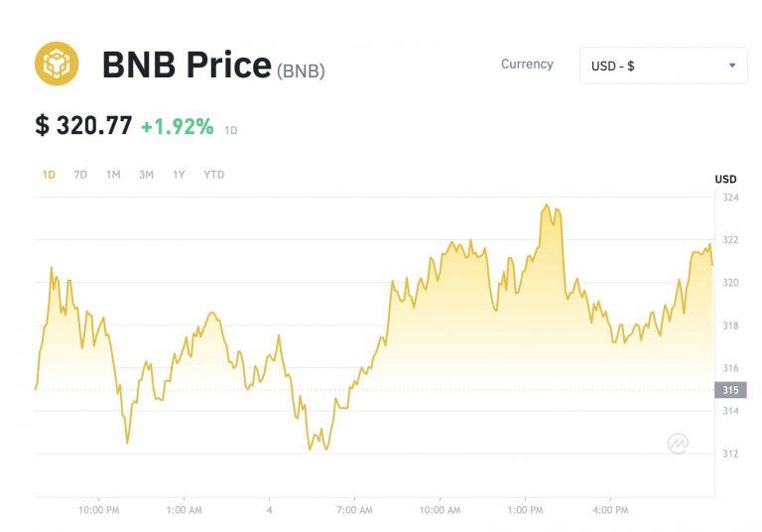Click the 7:00 AM time axis label
Image resolution: width=762 pixels, height=532 pixels.
[x=354, y=510]
